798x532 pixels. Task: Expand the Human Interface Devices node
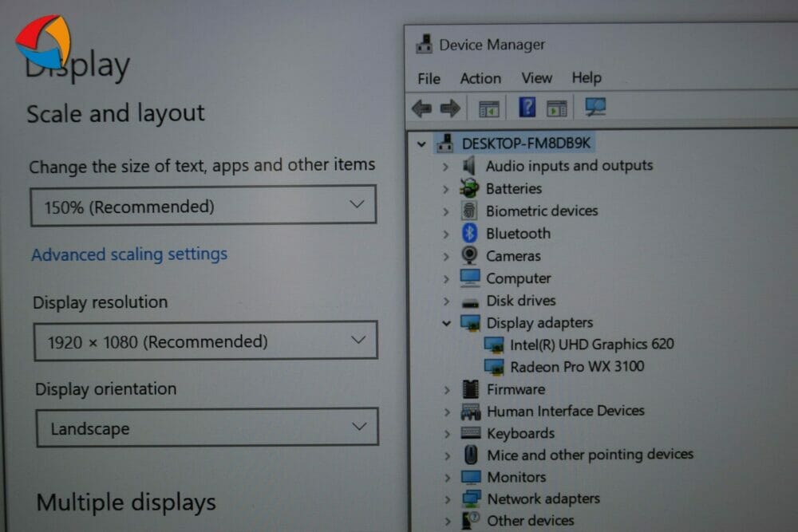point(447,412)
